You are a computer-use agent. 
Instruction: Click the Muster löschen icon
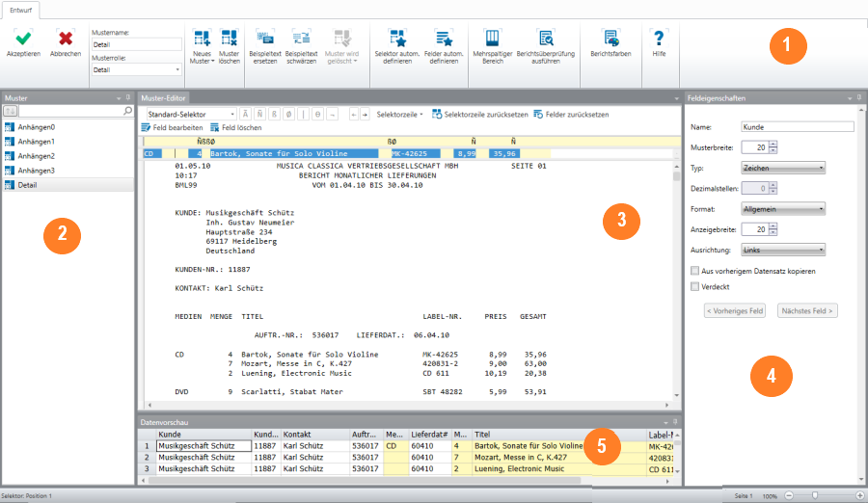coord(229,39)
